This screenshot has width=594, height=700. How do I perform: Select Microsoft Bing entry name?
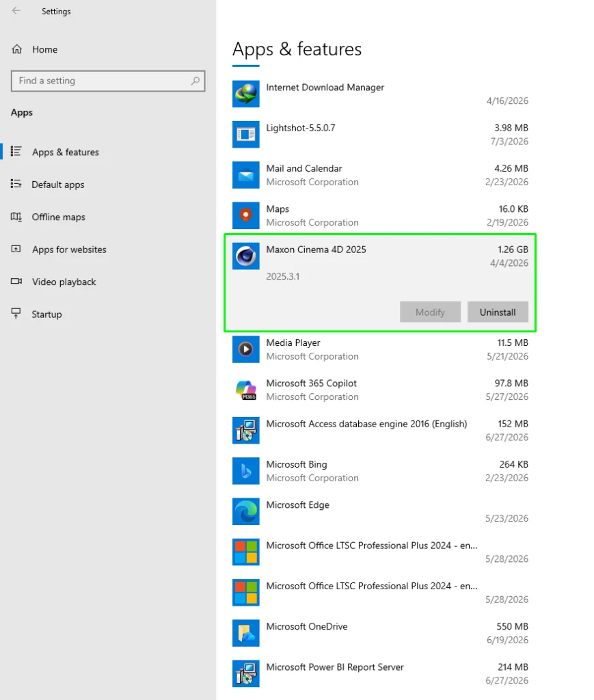click(x=297, y=465)
